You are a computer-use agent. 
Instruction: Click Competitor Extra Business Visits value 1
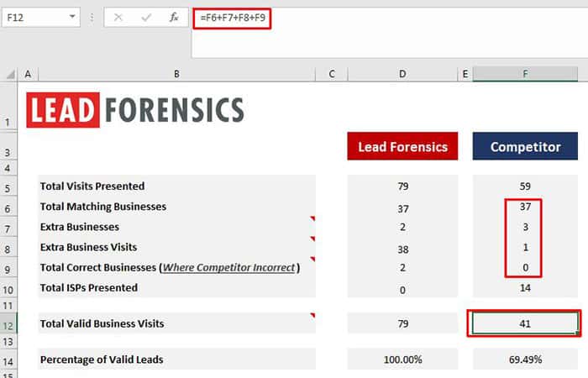(525, 247)
